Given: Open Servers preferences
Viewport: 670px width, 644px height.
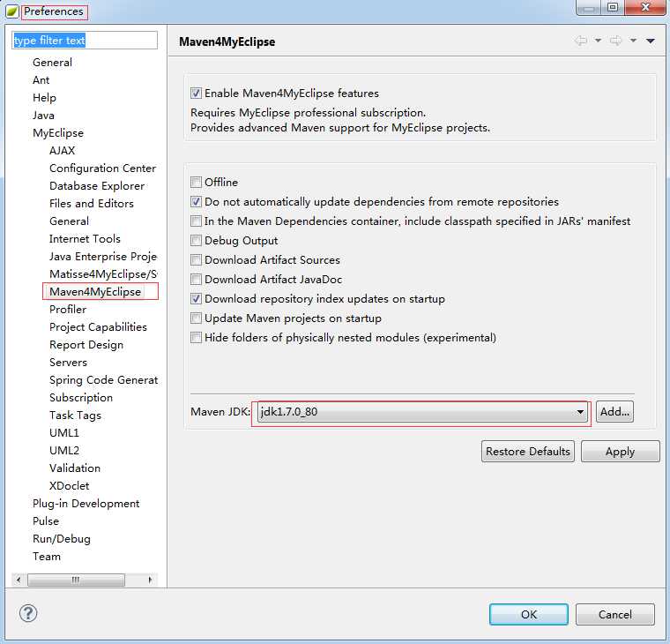Looking at the screenshot, I should coord(69,363).
